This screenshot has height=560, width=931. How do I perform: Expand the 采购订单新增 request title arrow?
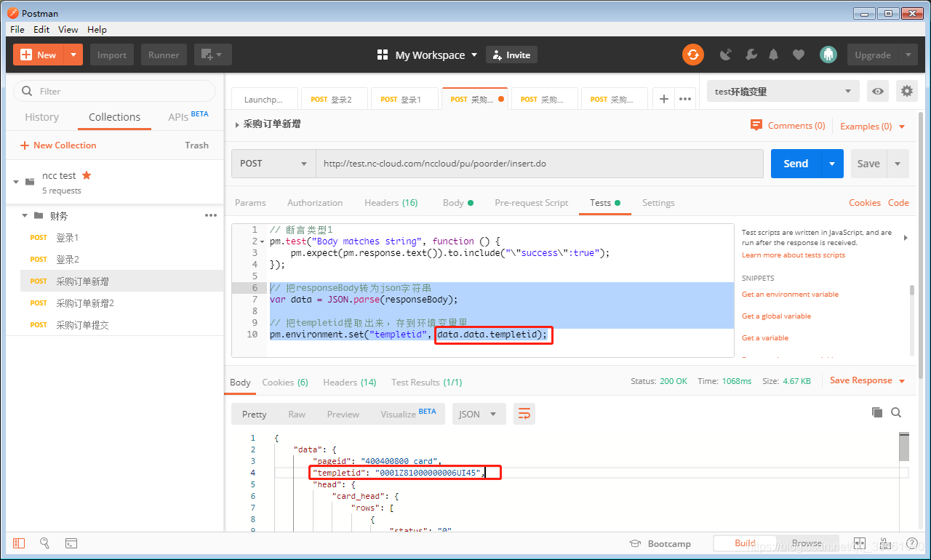(x=237, y=125)
